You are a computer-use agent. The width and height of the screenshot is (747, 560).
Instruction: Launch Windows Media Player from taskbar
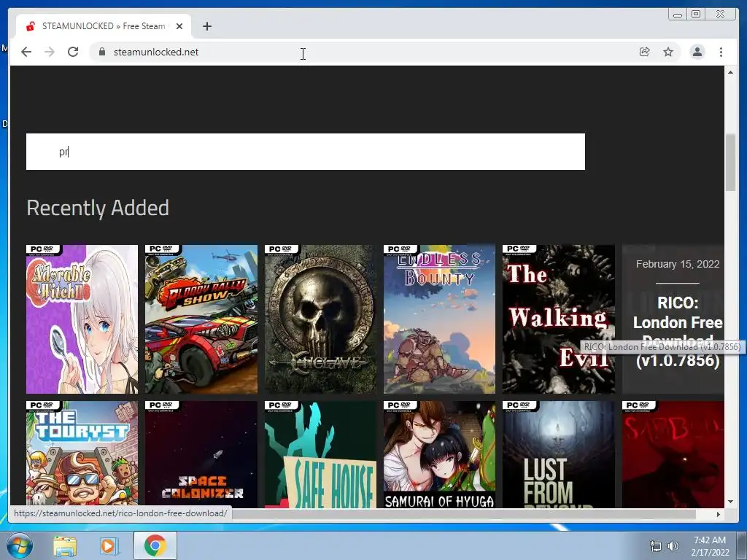[x=109, y=545]
